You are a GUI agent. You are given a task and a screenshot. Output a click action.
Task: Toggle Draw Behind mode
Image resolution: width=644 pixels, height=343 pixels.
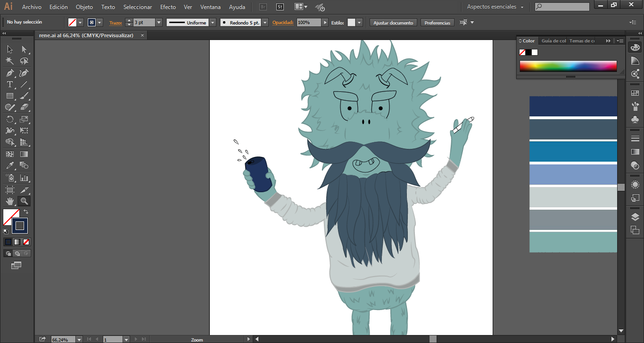17,253
